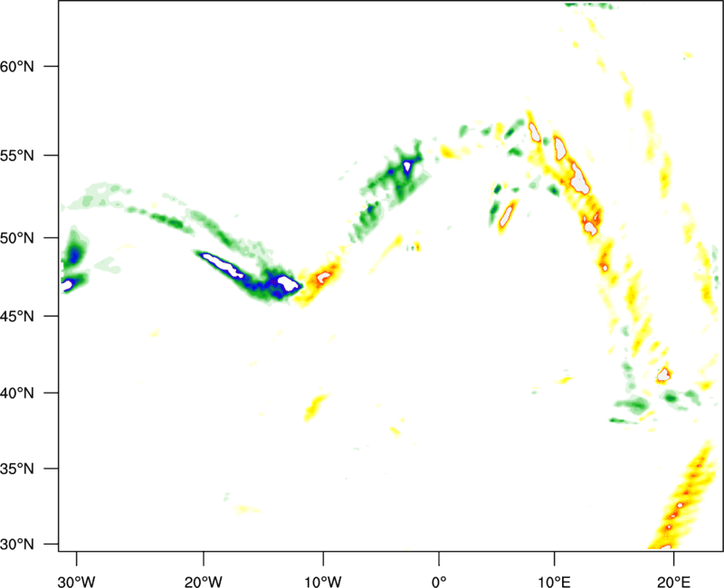This screenshot has width=724, height=588.
Task: Click the 60°N latitude label
Action: (x=17, y=66)
